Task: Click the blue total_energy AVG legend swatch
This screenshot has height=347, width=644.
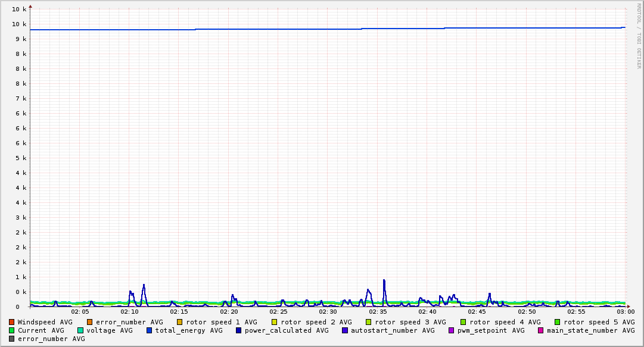Action: 150,330
